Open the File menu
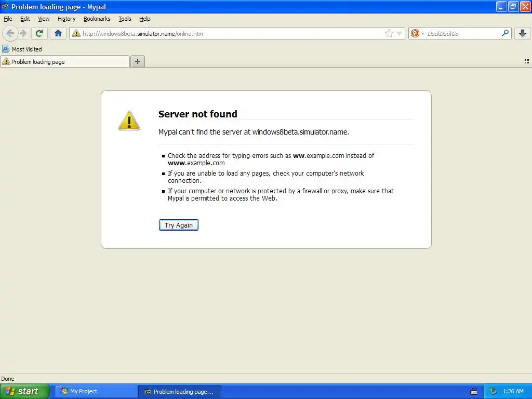This screenshot has height=399, width=532. pos(8,19)
